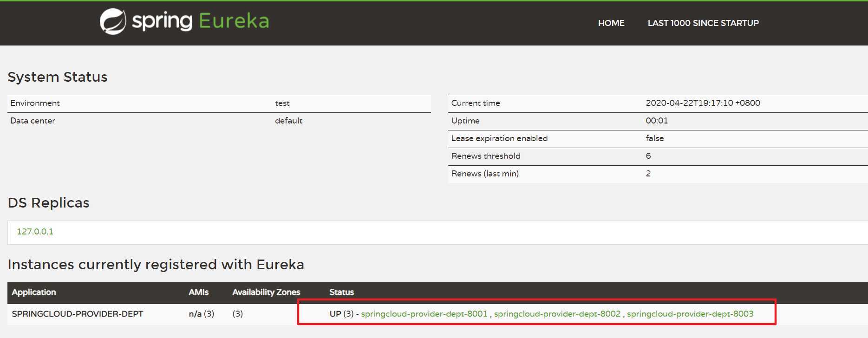
Task: Select Instances currently registered with Eureka heading
Action: click(156, 265)
